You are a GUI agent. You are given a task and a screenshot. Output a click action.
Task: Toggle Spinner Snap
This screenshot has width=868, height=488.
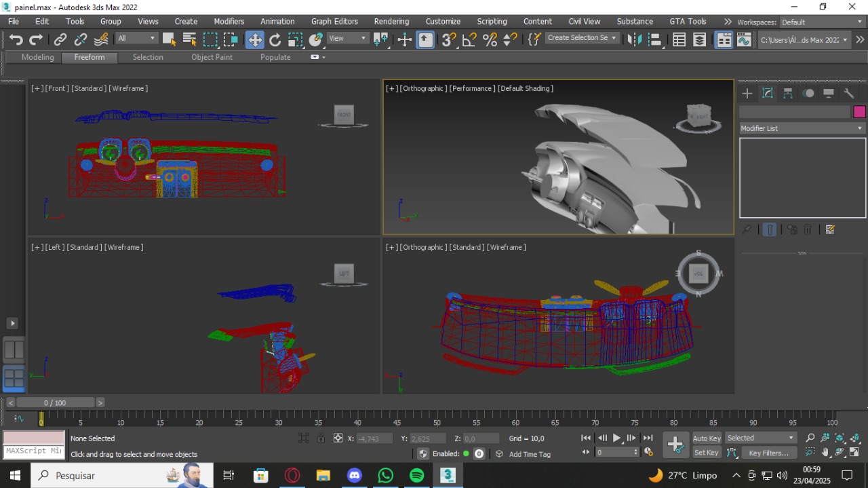click(x=510, y=39)
